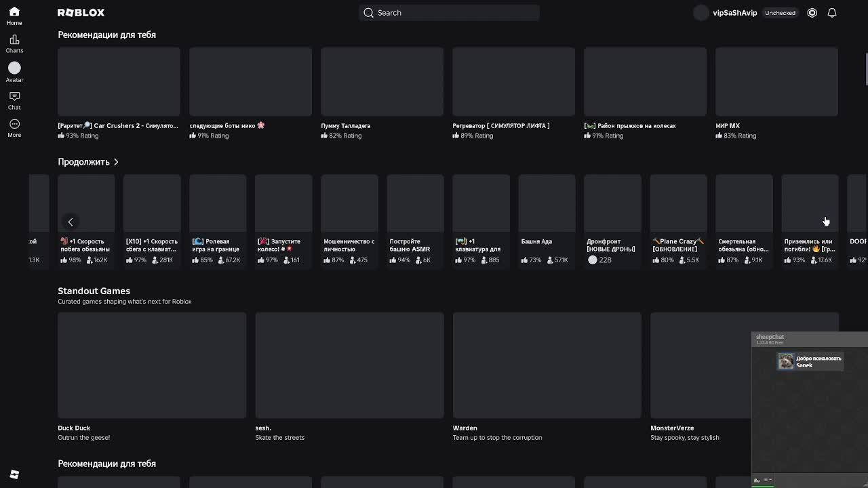Open the top Рекомендации для тебя heading
The width and height of the screenshot is (868, 488).
click(x=106, y=35)
